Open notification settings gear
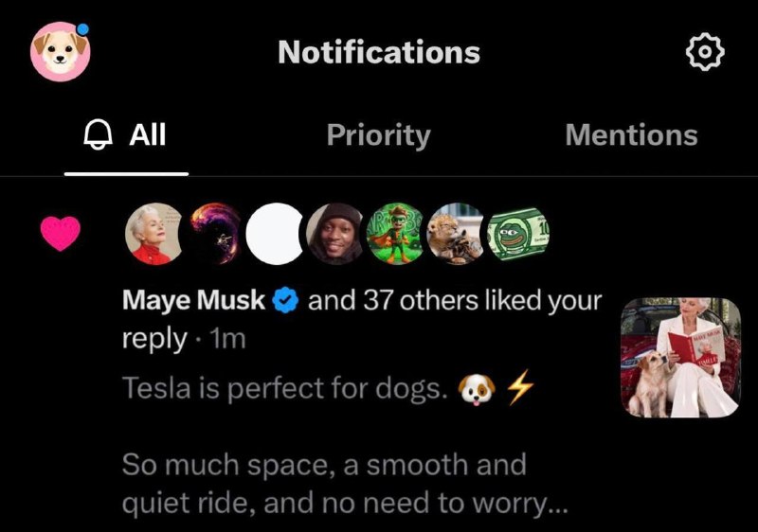Viewport: 758px width, 532px height. click(705, 52)
